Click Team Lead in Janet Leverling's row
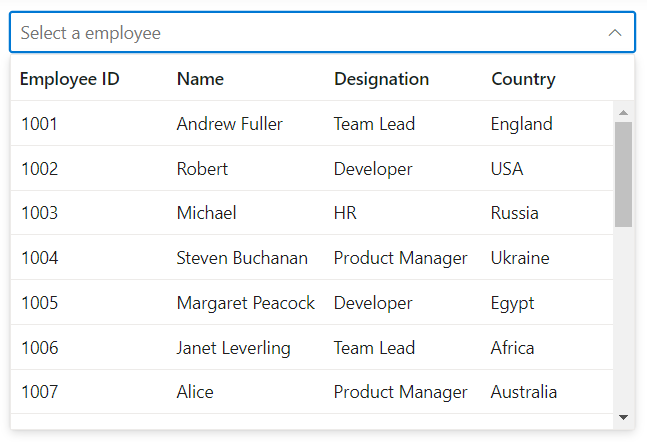The height and width of the screenshot is (442, 647). tap(374, 348)
